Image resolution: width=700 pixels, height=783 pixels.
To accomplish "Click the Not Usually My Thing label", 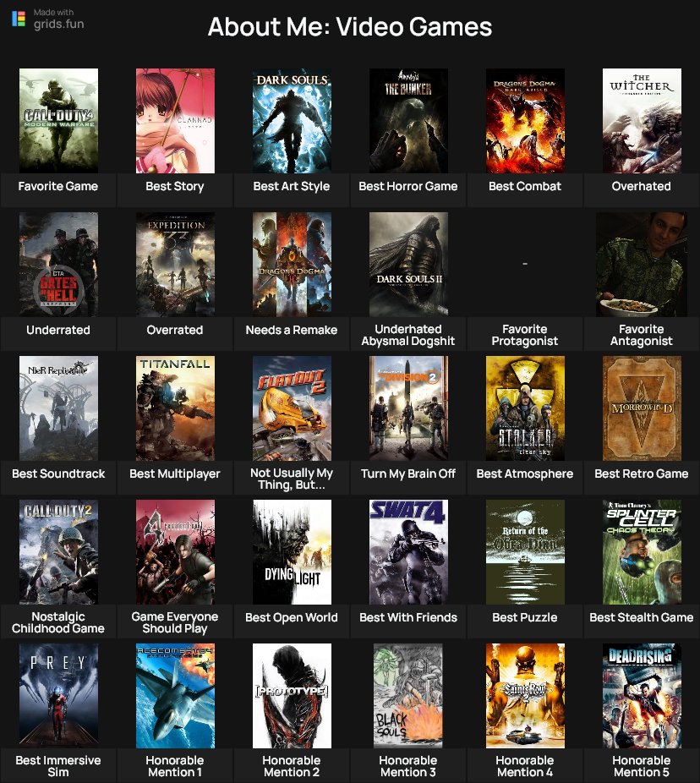I will pyautogui.click(x=292, y=479).
